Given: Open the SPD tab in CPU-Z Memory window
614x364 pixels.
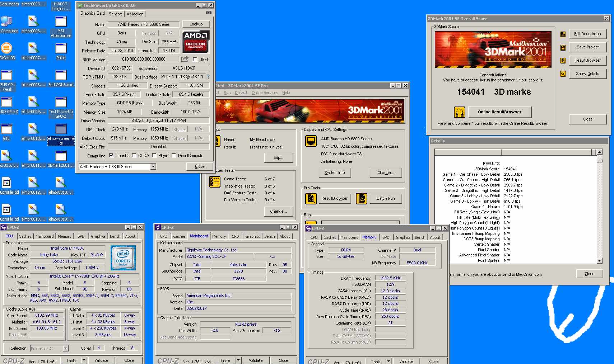Looking at the screenshot, I should 386,237.
